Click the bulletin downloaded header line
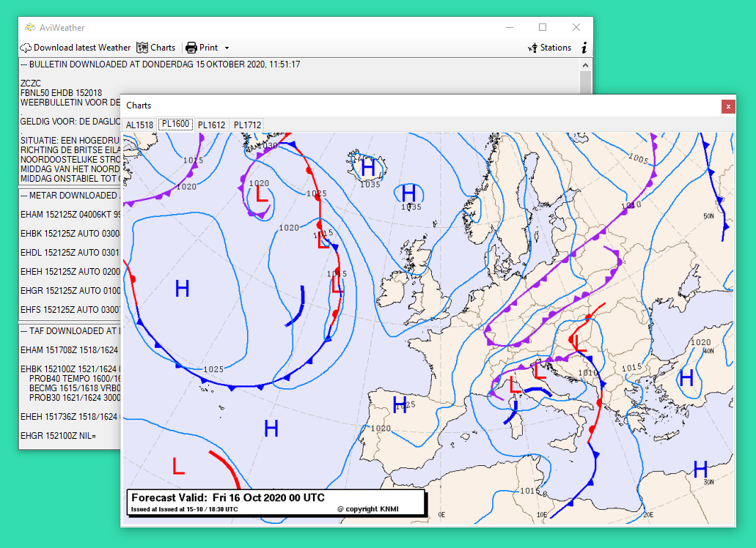This screenshot has height=548, width=756. (x=160, y=64)
